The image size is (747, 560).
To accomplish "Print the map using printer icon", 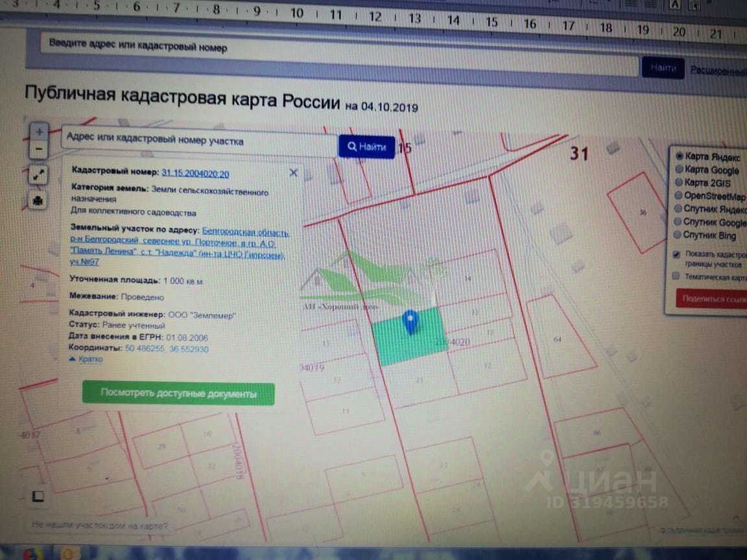I will tap(38, 200).
